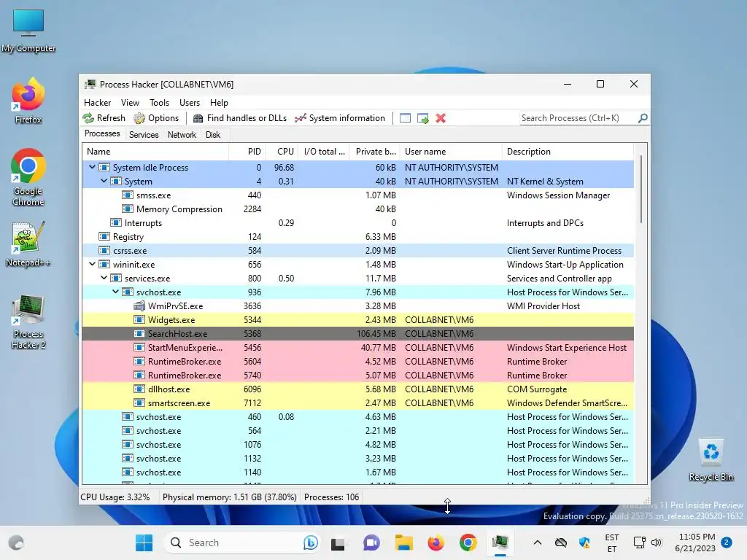Open the Tools menu

point(159,102)
